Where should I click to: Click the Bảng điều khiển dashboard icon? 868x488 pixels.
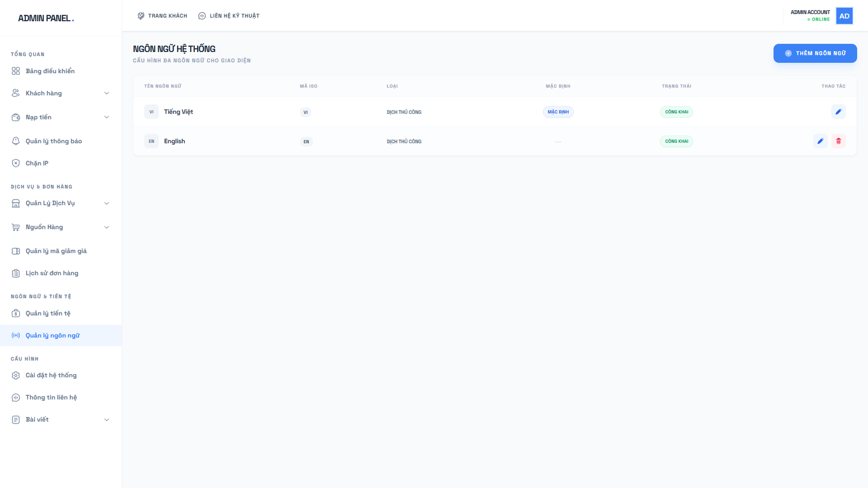(16, 71)
